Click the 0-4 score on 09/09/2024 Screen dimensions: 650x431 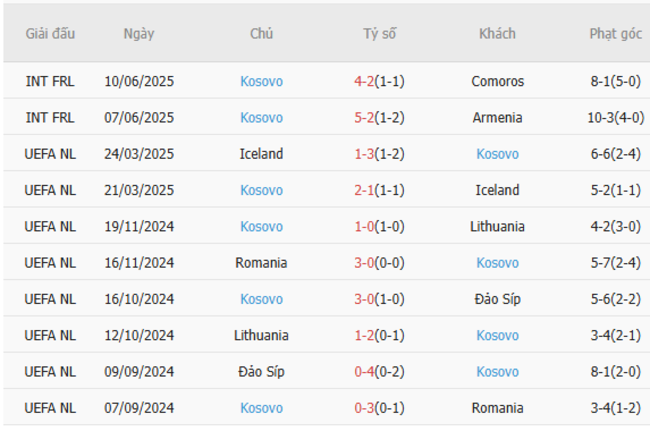tap(366, 371)
